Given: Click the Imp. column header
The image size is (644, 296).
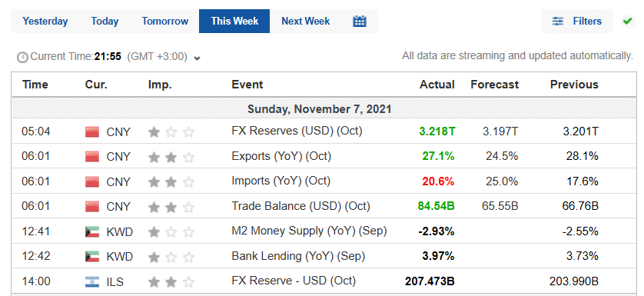Looking at the screenshot, I should (160, 85).
